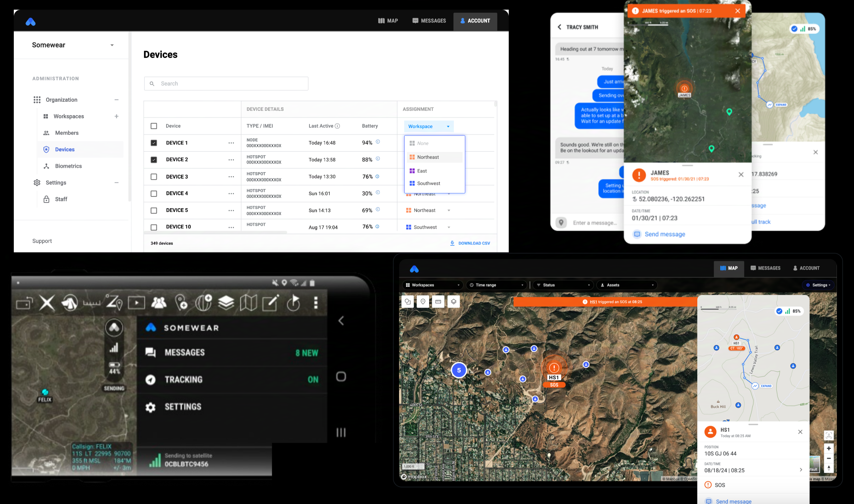854x504 pixels.
Task: Switch to MAP tab in Devices window
Action: pos(388,21)
